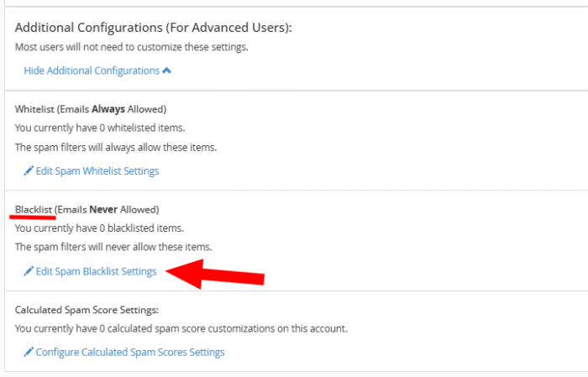Click the Blacklist (Emails Never Allowed) heading

tap(87, 209)
